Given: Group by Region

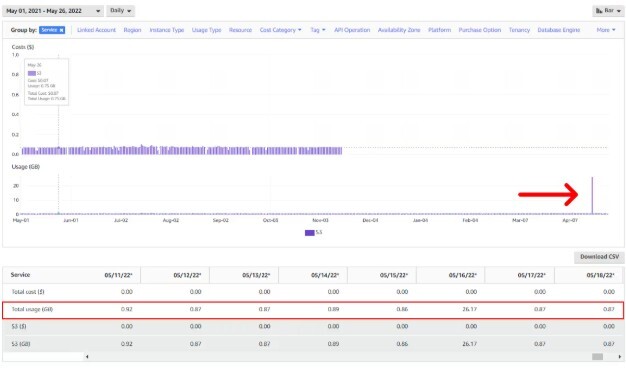Looking at the screenshot, I should 132,30.
